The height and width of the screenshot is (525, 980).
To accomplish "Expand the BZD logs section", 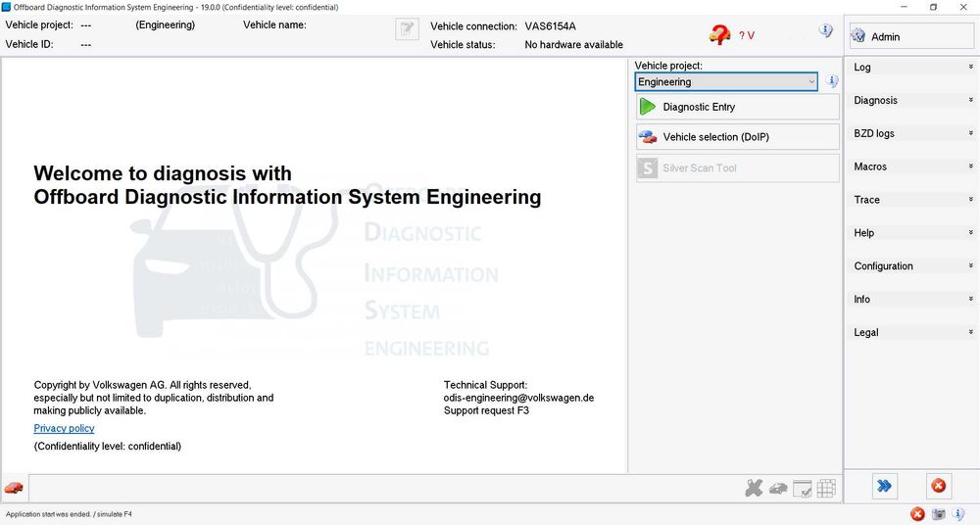I will [912, 133].
